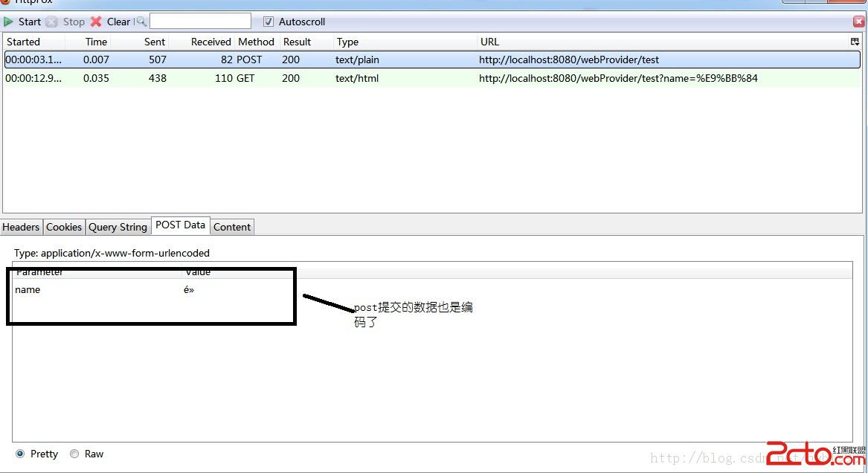Click the Stop capture button
The image size is (868, 473).
click(x=66, y=22)
